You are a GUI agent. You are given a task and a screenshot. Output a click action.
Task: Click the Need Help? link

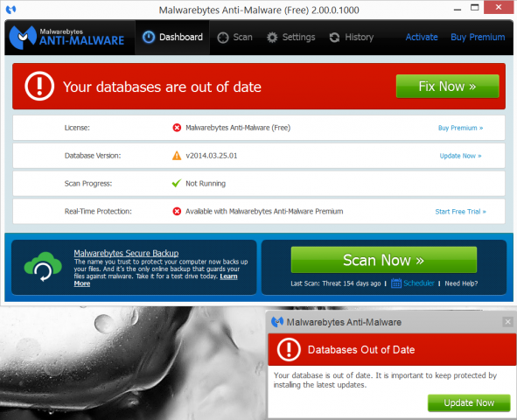tap(461, 283)
